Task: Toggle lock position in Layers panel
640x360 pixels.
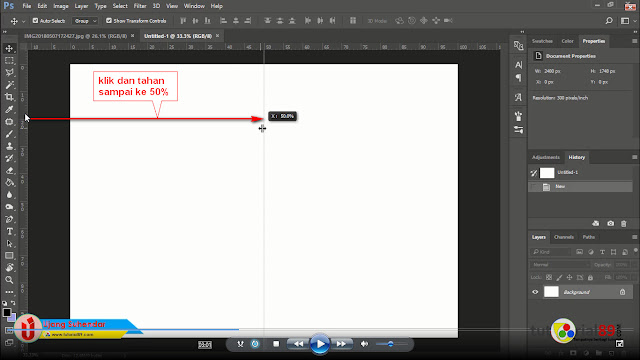Action: tap(569, 278)
